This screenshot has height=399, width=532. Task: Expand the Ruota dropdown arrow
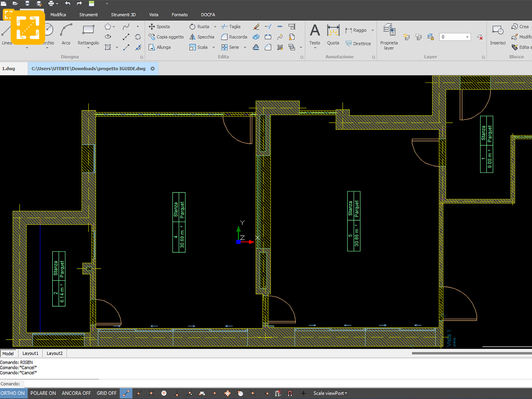click(215, 27)
